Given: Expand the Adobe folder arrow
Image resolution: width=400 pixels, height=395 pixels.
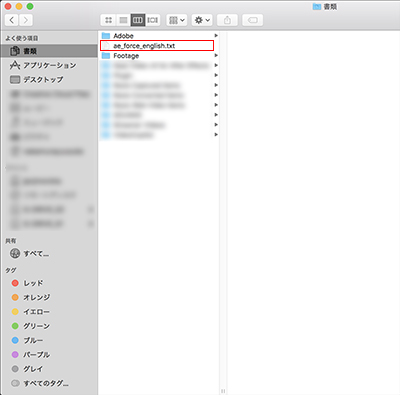Looking at the screenshot, I should (216, 36).
